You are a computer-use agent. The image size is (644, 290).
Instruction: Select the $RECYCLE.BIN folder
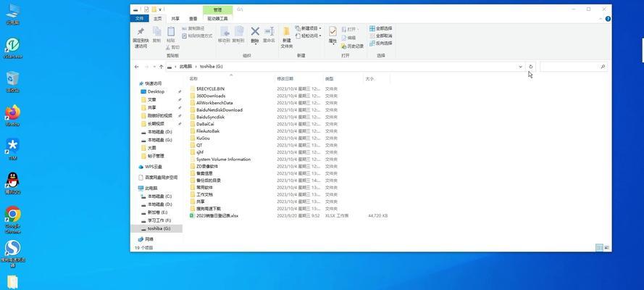tap(210, 88)
